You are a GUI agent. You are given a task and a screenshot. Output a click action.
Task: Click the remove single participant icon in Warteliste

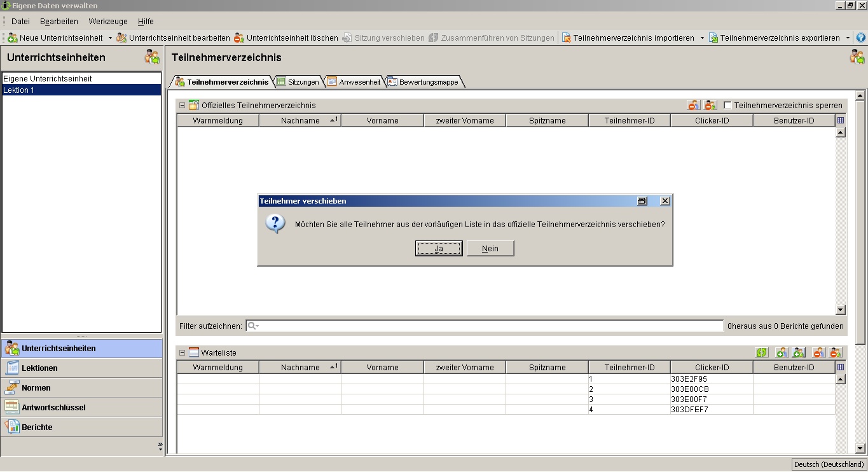click(x=819, y=352)
